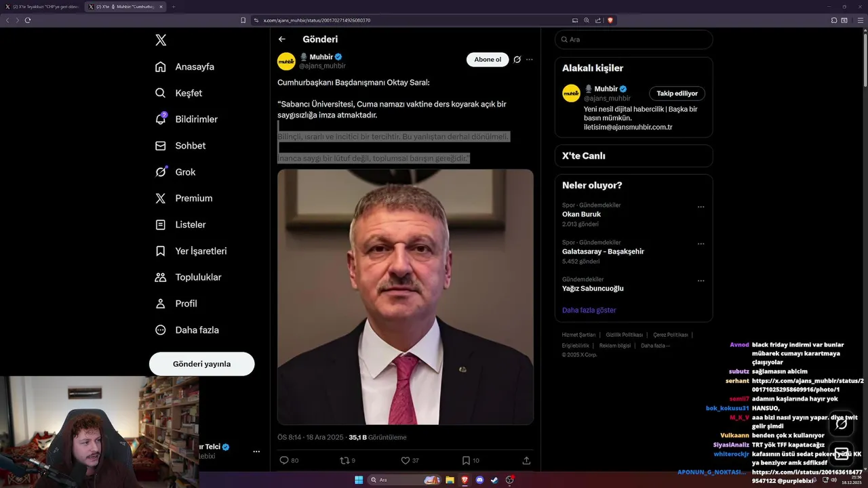Toggle repost on the post (9)
The height and width of the screenshot is (488, 868).
[x=347, y=460]
